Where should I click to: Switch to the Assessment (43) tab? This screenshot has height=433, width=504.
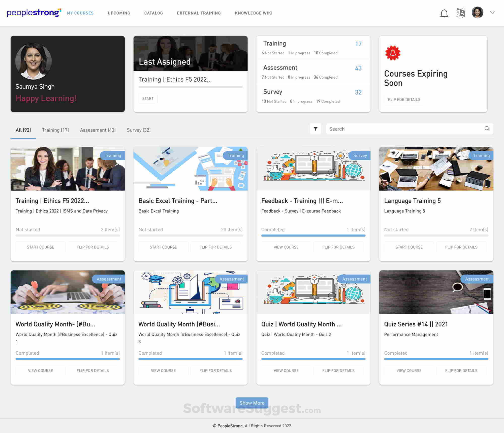click(98, 130)
